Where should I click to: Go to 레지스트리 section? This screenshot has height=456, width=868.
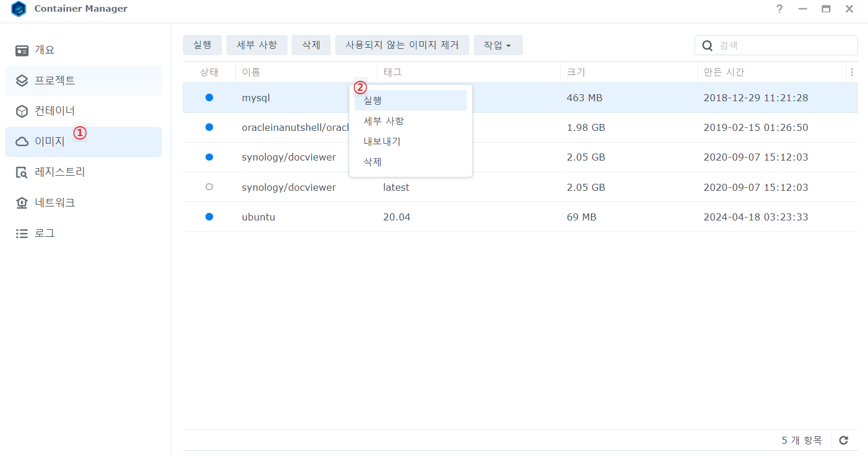coord(83,172)
